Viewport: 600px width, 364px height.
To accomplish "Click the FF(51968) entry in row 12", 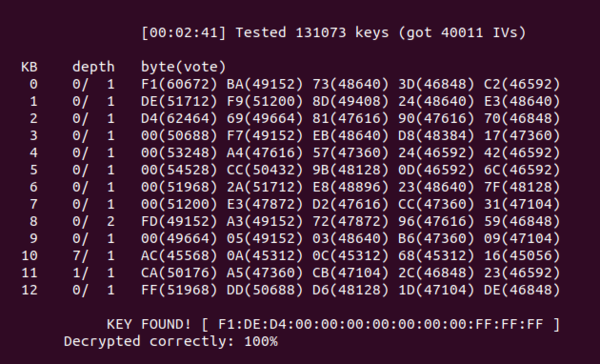I will pyautogui.click(x=179, y=290).
